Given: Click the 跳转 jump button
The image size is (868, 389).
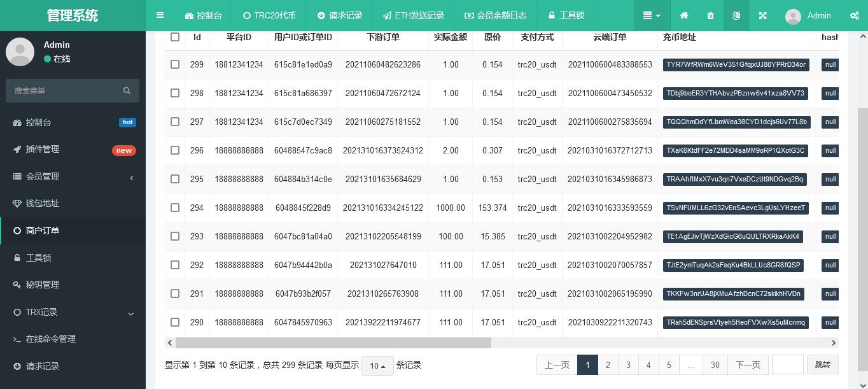Looking at the screenshot, I should pos(822,365).
